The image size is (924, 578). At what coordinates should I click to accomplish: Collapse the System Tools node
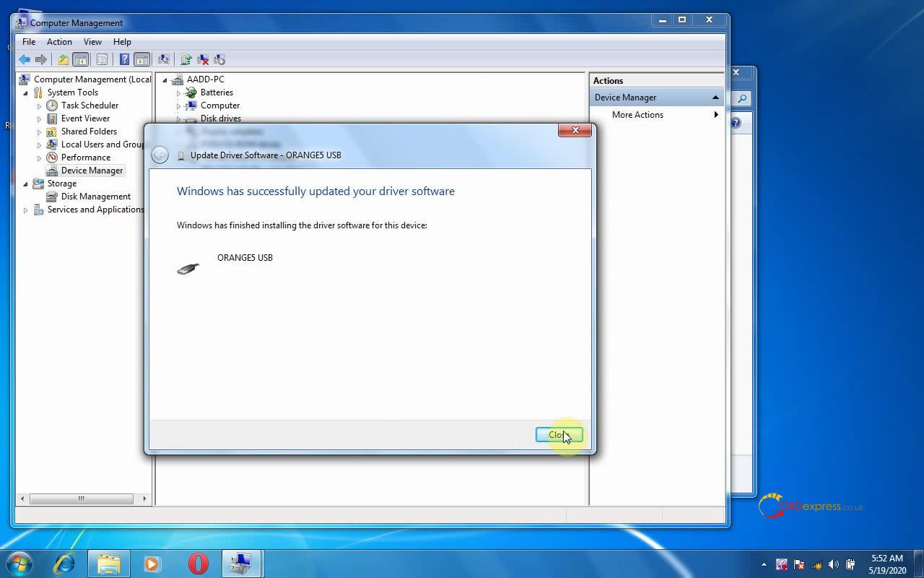[x=26, y=92]
